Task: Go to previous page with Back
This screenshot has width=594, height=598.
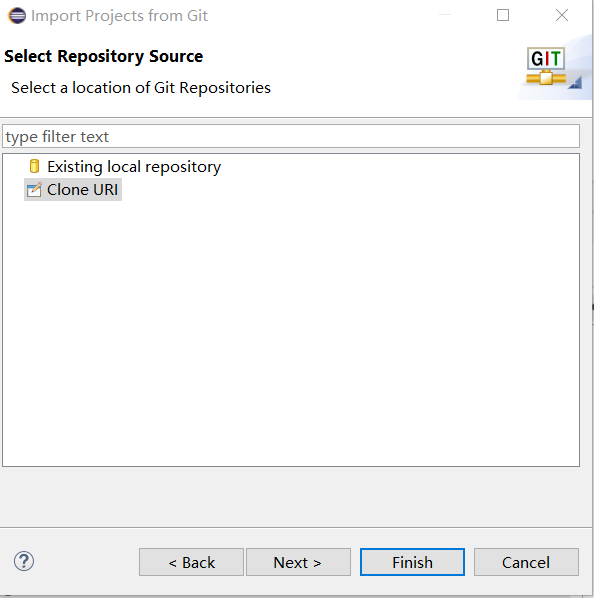Action: 191,562
